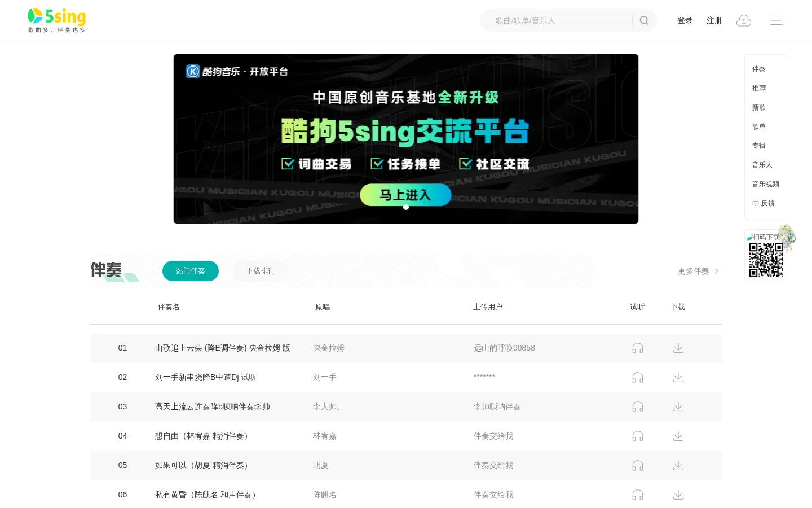Image resolution: width=812 pixels, height=508 pixels.
Task: Open 反馈 feedback in sidebar
Action: pyautogui.click(x=764, y=203)
